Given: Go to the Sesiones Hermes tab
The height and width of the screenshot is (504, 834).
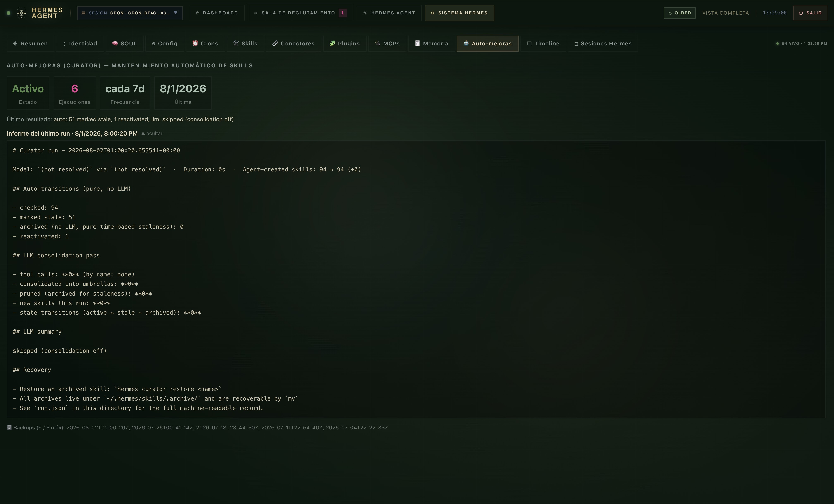Looking at the screenshot, I should tap(603, 44).
